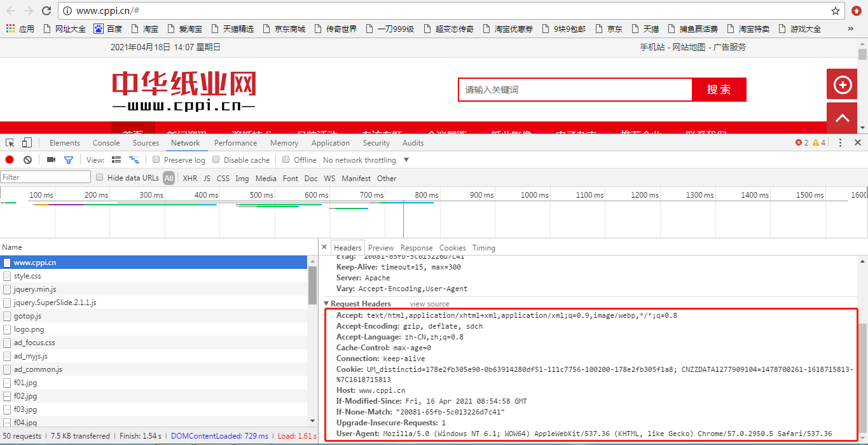The width and height of the screenshot is (868, 445).
Task: Click the request list scrollbar
Action: point(312,286)
